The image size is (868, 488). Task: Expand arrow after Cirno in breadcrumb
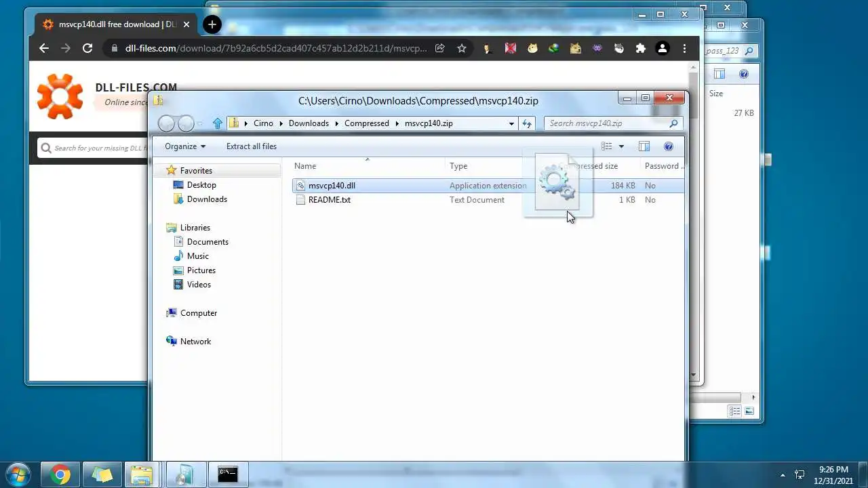281,123
